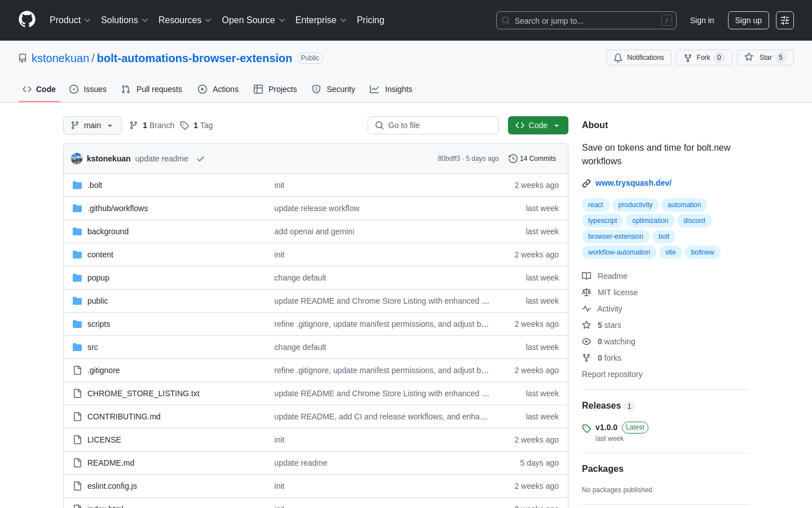Image resolution: width=812 pixels, height=508 pixels.
Task: Open the src folder
Action: [92, 347]
